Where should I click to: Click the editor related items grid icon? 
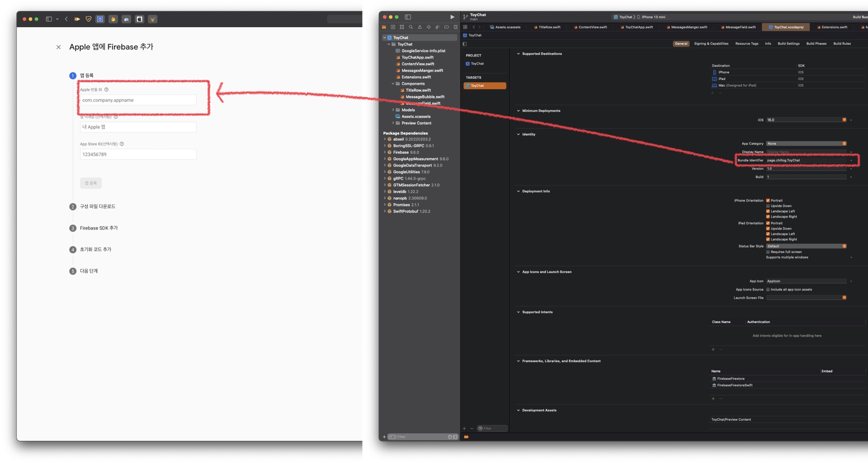click(x=465, y=27)
